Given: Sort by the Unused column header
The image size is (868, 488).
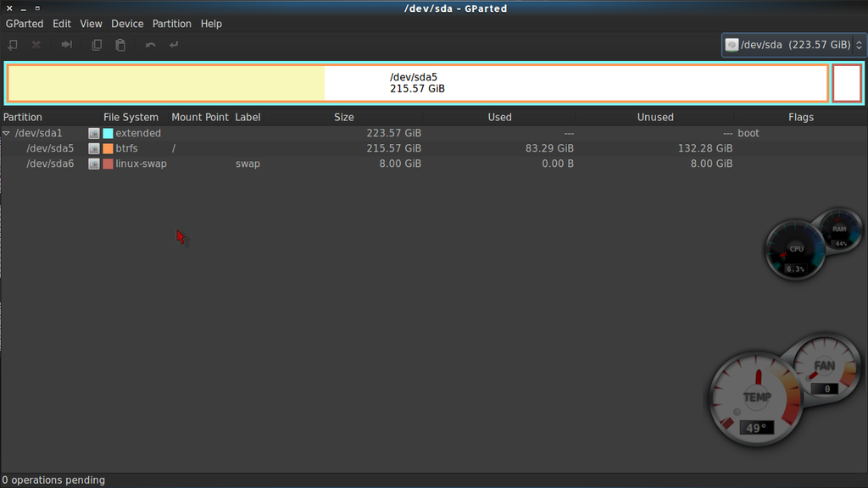Looking at the screenshot, I should [655, 117].
